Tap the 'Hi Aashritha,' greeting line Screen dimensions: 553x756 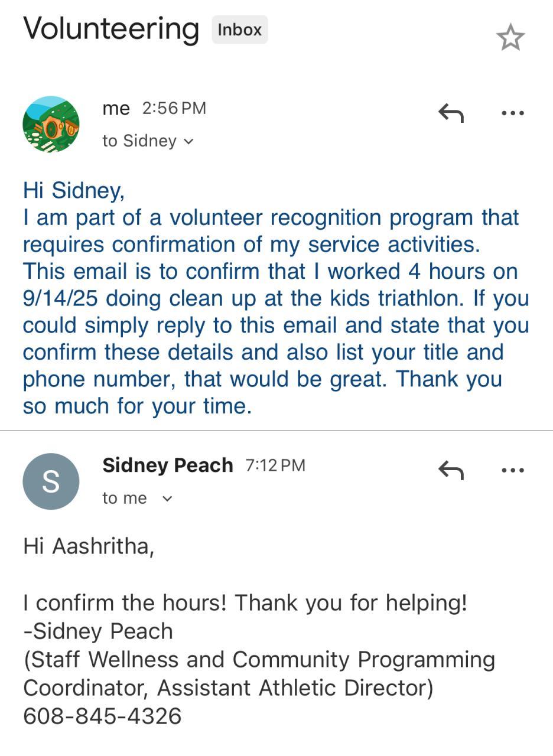89,546
